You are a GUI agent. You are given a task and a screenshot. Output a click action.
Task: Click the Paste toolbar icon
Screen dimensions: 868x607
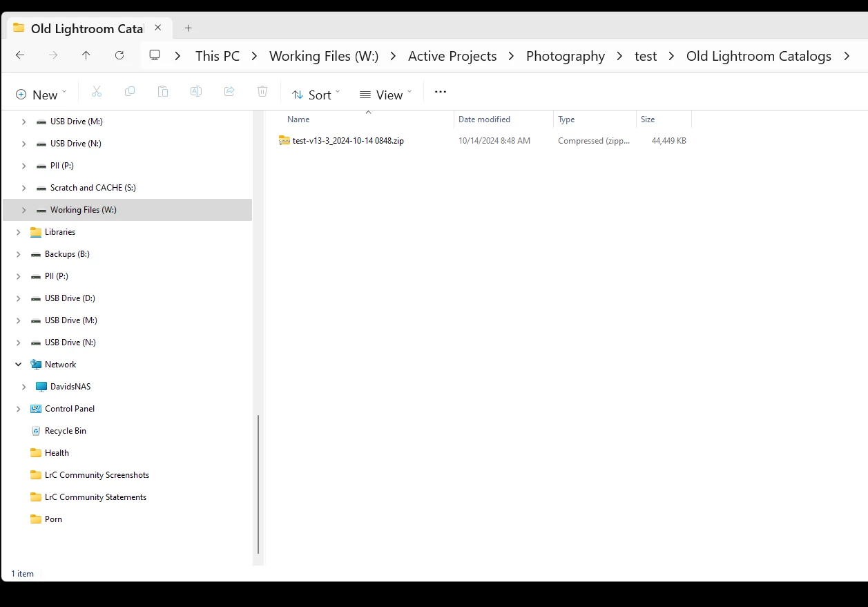coord(163,91)
